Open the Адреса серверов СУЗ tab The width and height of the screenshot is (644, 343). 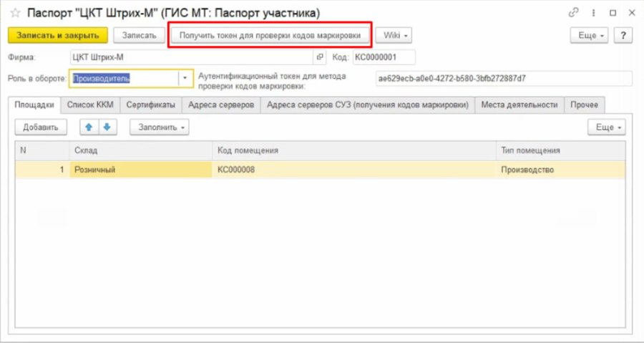[x=368, y=105]
